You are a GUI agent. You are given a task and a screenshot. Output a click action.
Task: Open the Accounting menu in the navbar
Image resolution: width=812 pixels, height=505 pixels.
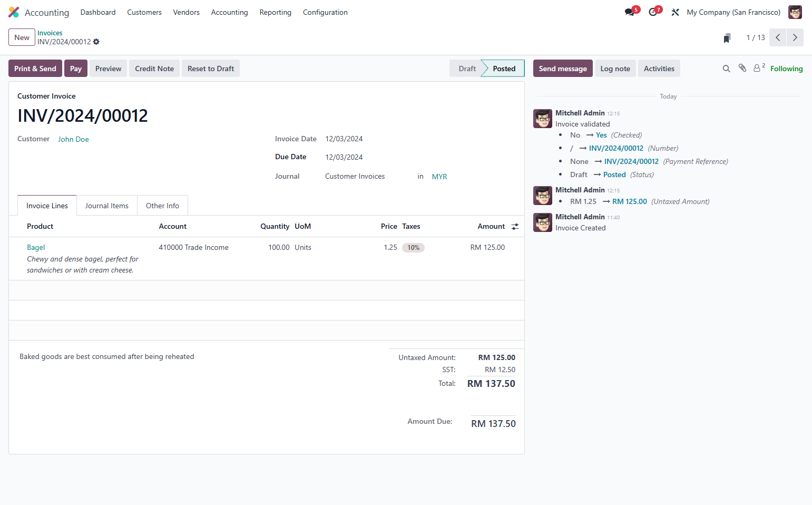coord(229,12)
